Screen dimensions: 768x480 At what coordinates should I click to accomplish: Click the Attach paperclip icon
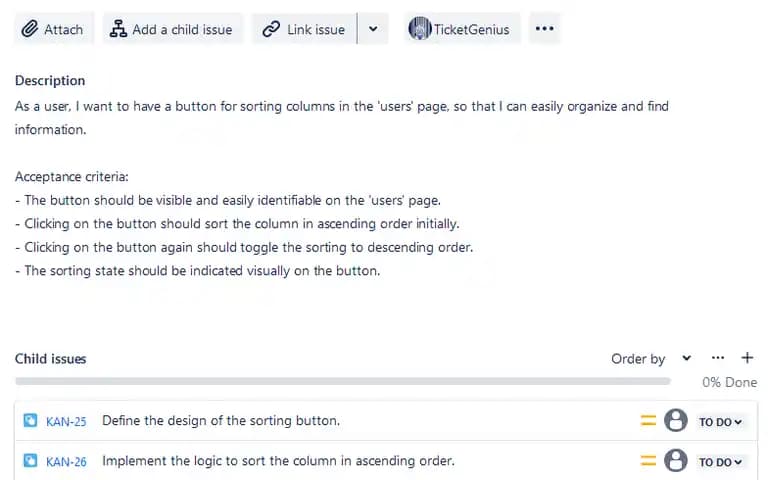pos(30,29)
